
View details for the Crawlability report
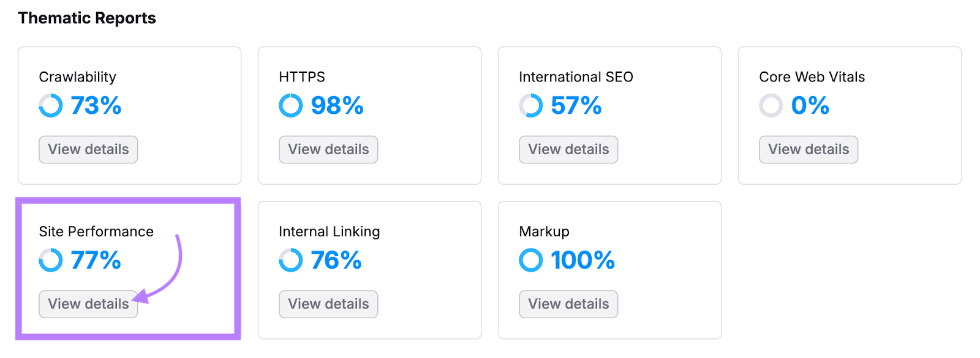88,149
